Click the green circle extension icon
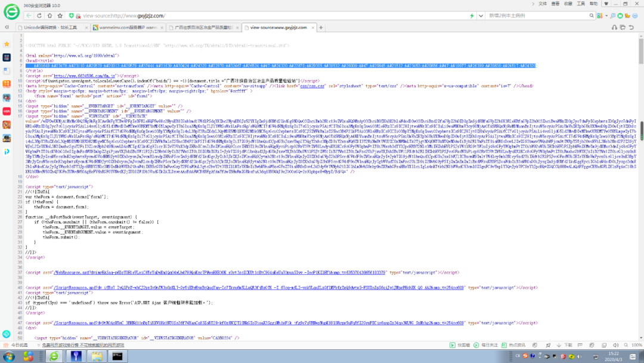 pos(620,16)
